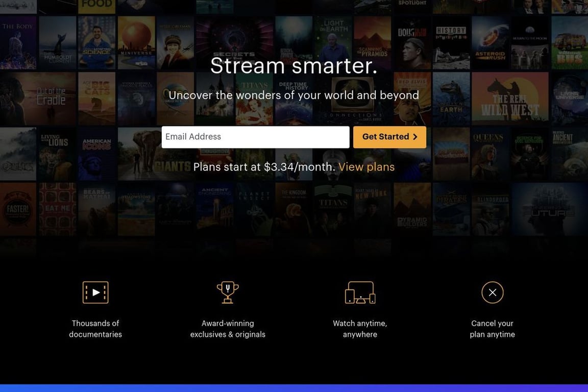This screenshot has width=588, height=392.
Task: Open the Yellowstone poster
Action: click(x=136, y=209)
